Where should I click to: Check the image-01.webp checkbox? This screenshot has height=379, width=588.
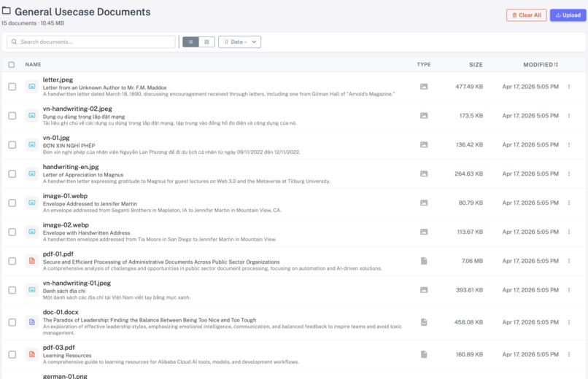point(12,203)
